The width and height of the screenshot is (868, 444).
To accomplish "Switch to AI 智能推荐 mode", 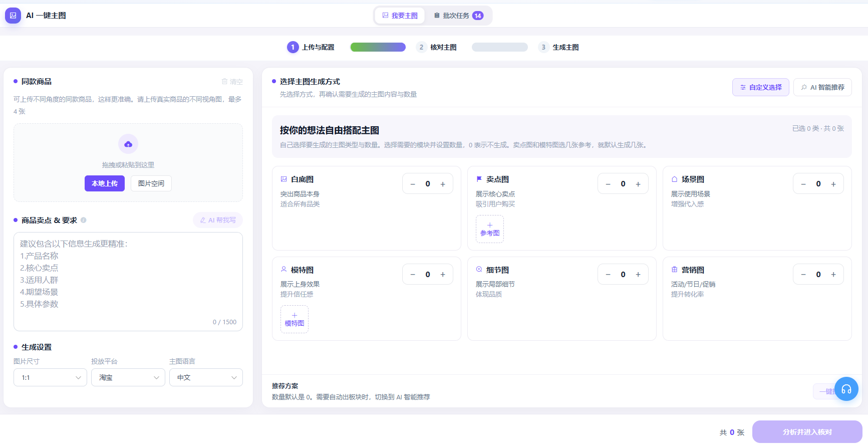I will [x=822, y=87].
